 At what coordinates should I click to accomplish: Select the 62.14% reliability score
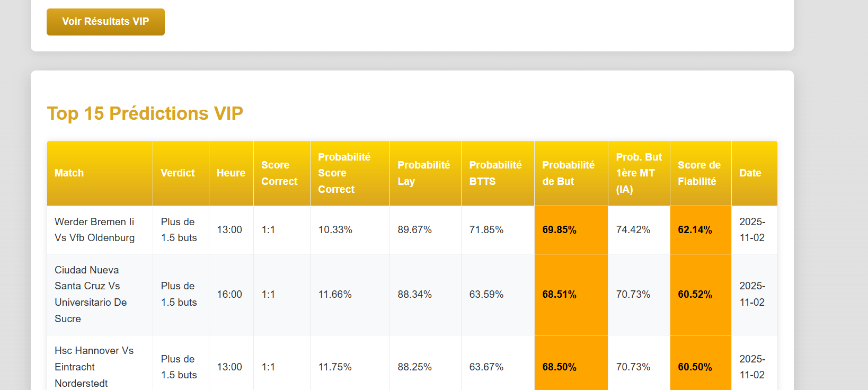701,230
